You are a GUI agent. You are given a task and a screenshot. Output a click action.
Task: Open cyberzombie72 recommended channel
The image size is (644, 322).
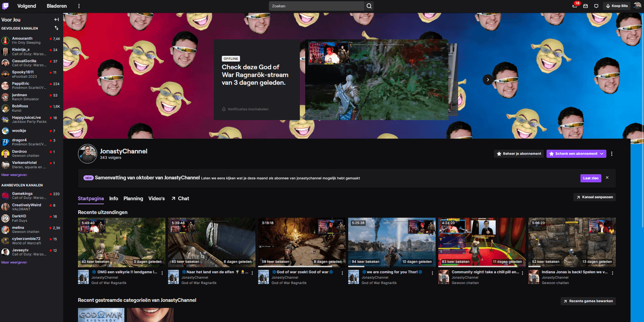[x=31, y=241]
